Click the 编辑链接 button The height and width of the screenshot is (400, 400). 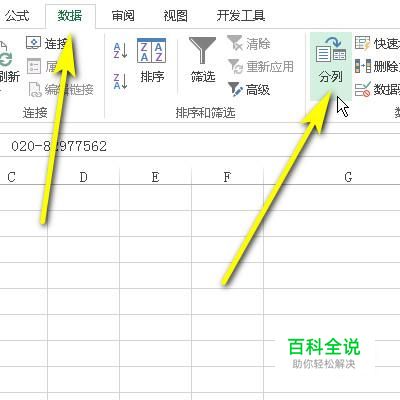[61, 89]
